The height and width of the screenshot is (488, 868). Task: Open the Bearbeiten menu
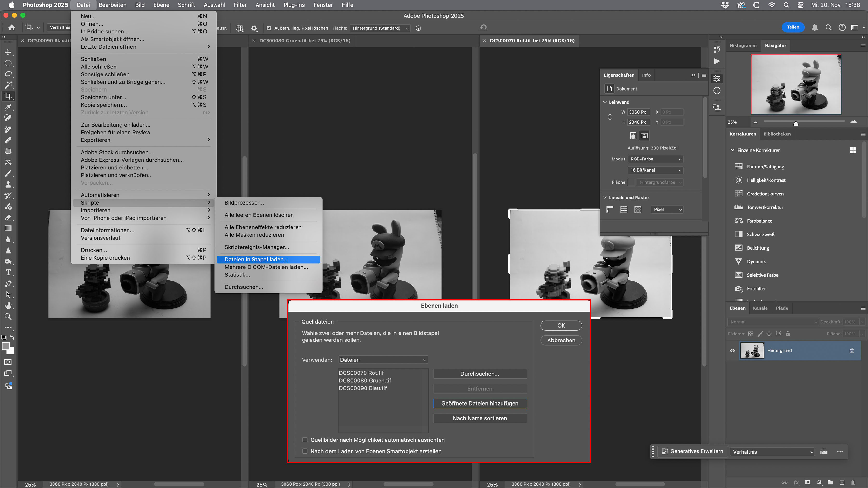point(113,5)
